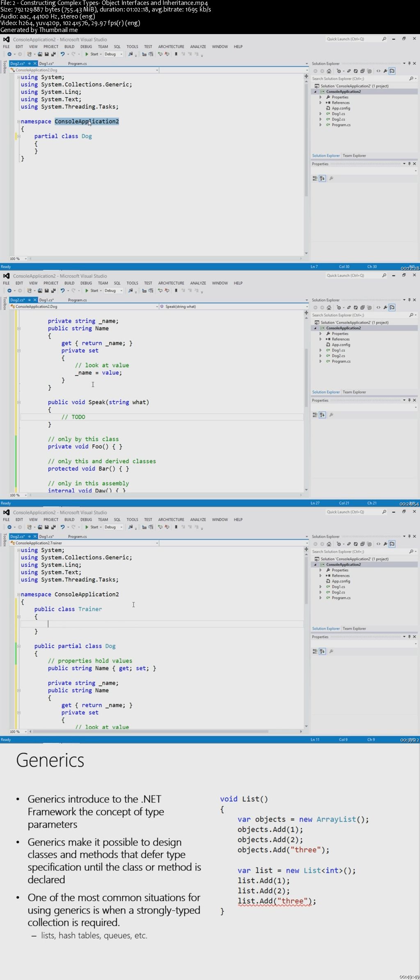
Task: Open Debug configuration dropdown in 00:12:28 frame
Action: point(113,54)
